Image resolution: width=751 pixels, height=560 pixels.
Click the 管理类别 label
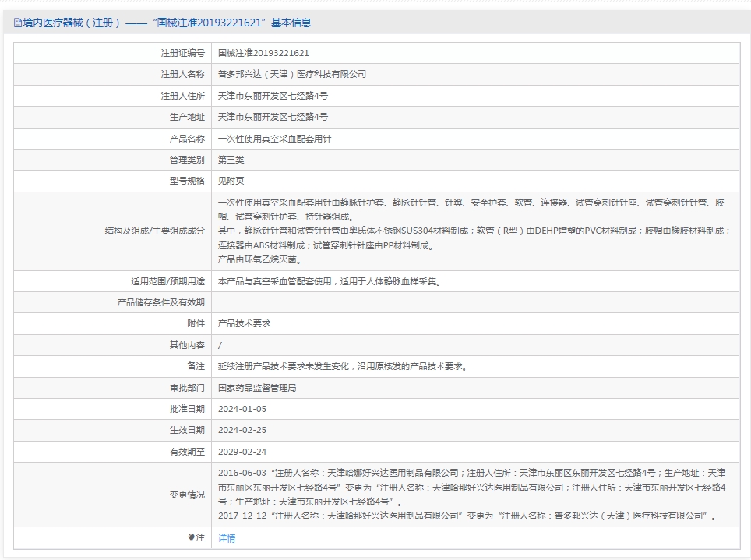(x=187, y=160)
